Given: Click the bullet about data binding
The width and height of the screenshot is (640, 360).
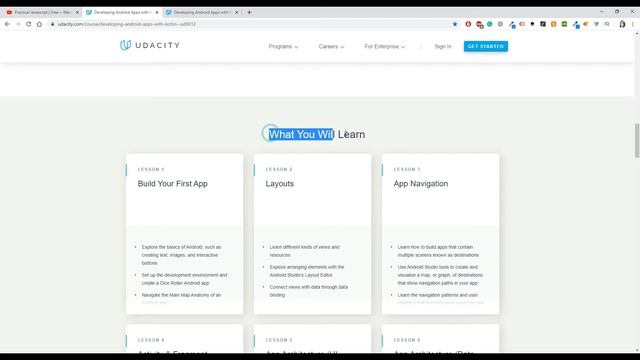Looking at the screenshot, I should (309, 291).
